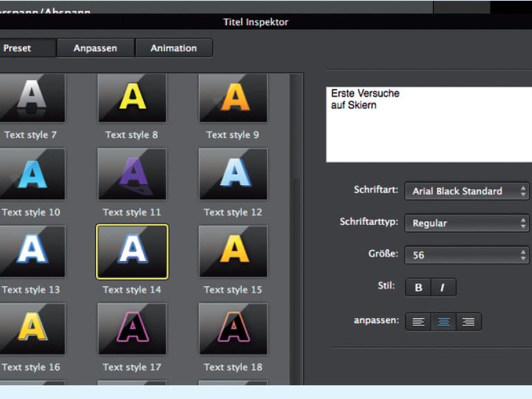This screenshot has width=532, height=399.
Task: Toggle bold with the B button
Action: click(x=418, y=287)
